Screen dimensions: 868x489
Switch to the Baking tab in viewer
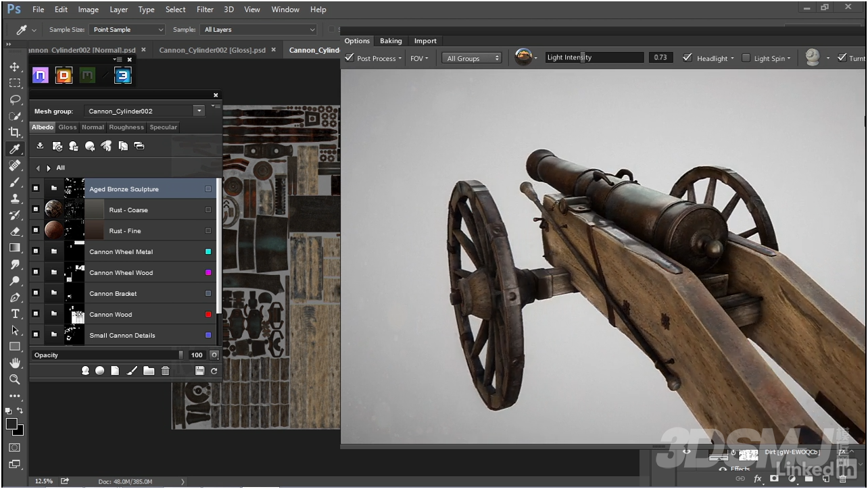point(391,41)
